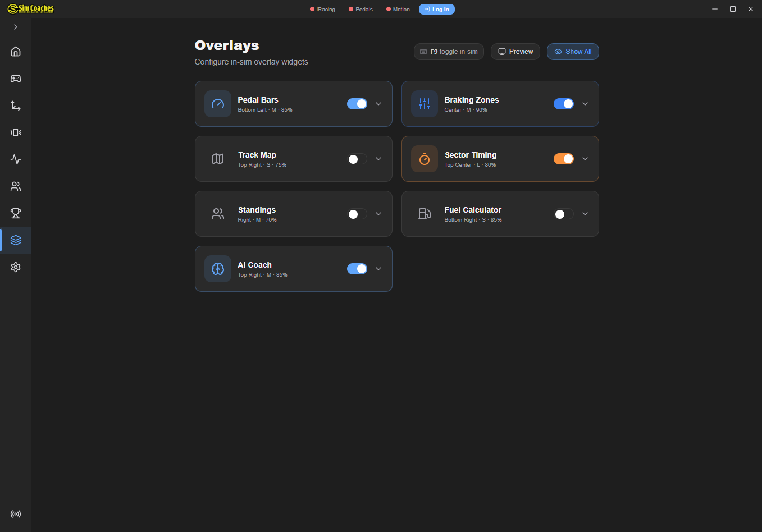Enable the Fuel Calculator overlay
Viewport: 762px width, 532px height.
click(x=564, y=214)
